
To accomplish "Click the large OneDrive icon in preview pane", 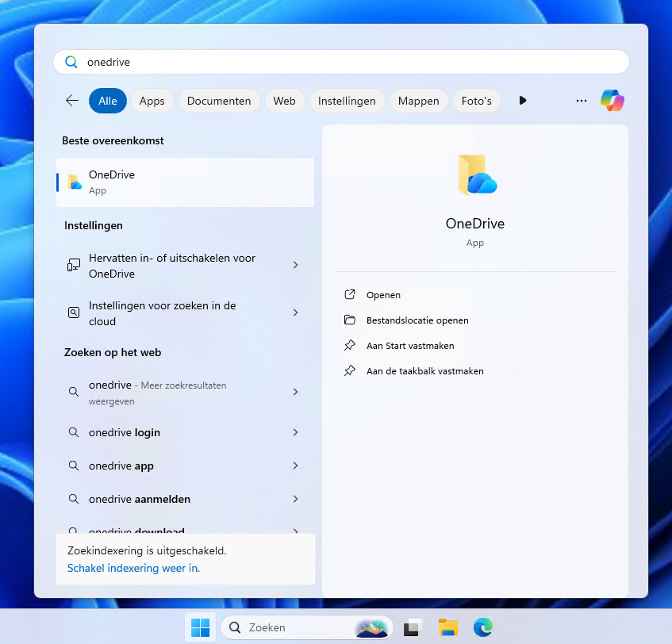I will pyautogui.click(x=477, y=174).
